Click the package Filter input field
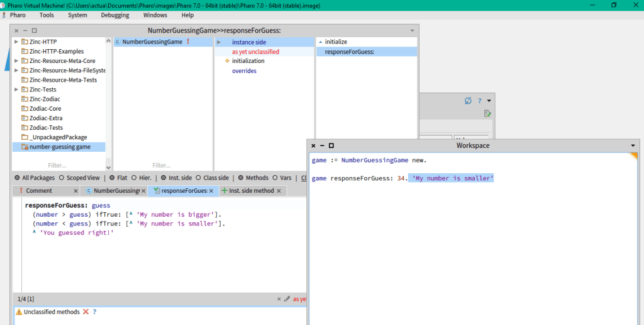The image size is (644, 325). (x=57, y=166)
